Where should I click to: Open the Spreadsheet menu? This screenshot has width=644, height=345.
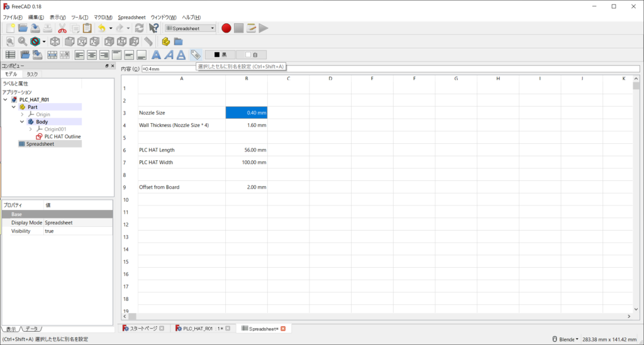(131, 17)
